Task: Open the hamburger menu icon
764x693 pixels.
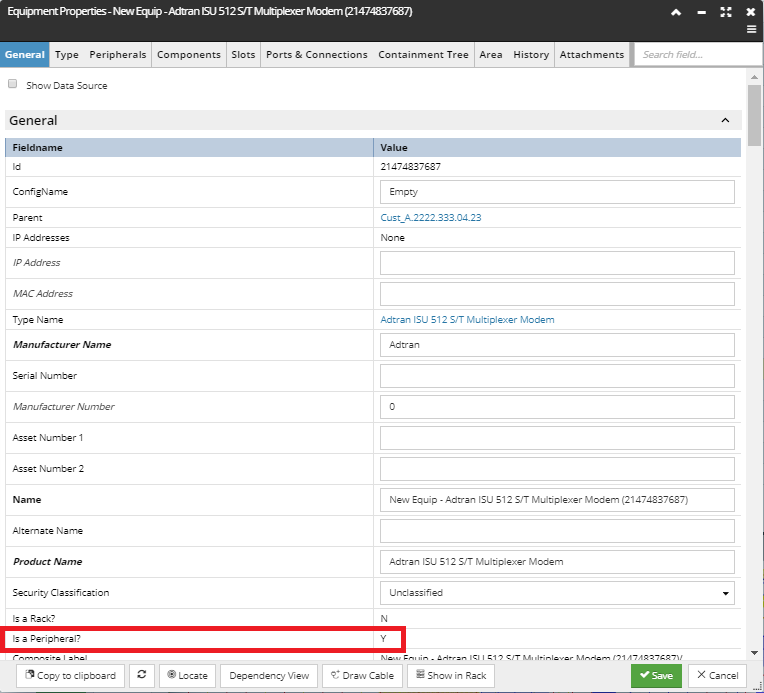Action: point(751,29)
